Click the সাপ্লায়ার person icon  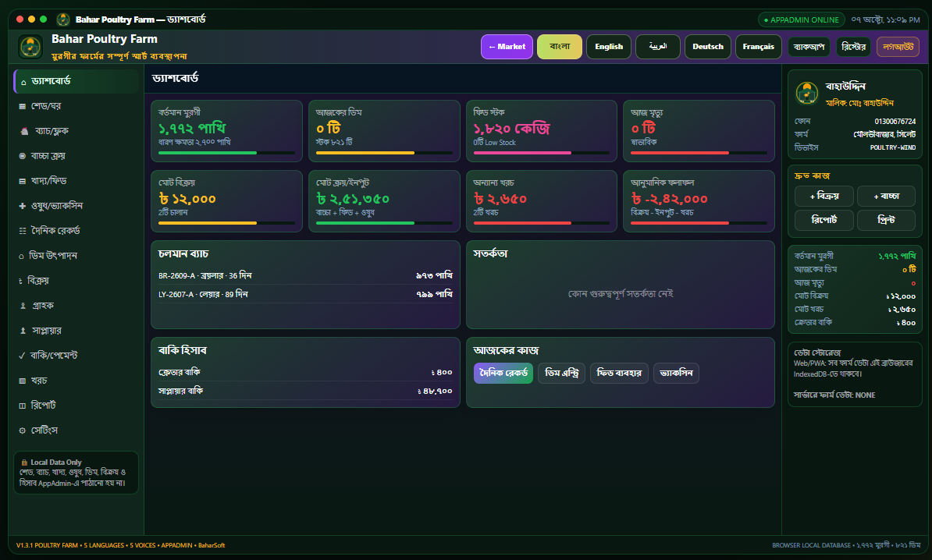[23, 331]
